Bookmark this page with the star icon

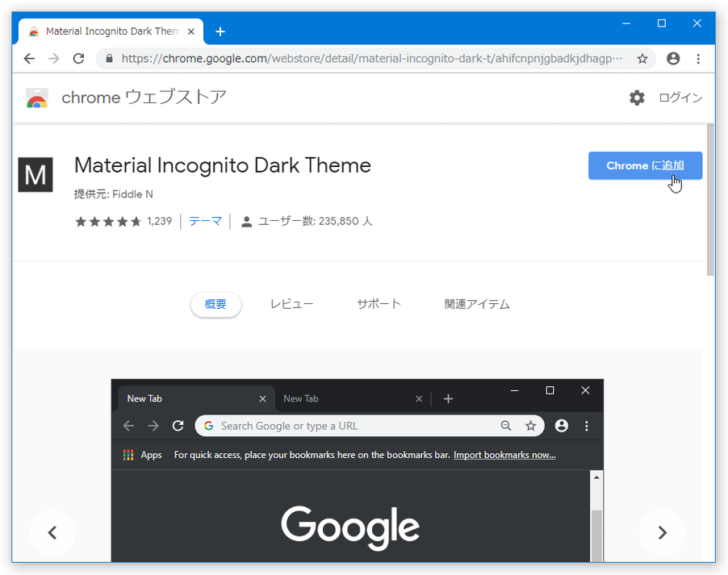click(x=642, y=59)
